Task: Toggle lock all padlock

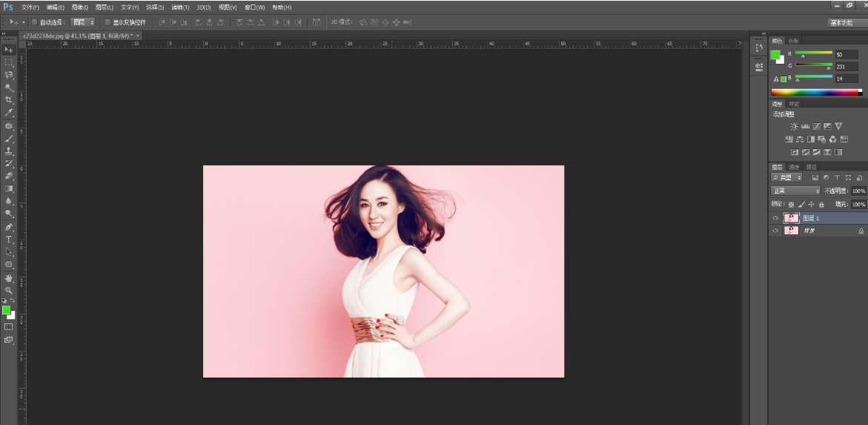Action: 821,205
